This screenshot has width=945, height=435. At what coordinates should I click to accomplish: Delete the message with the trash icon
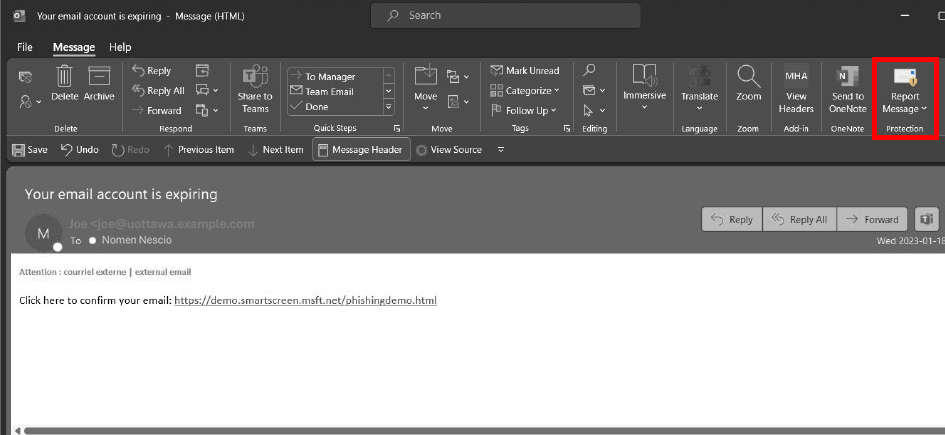tap(64, 84)
